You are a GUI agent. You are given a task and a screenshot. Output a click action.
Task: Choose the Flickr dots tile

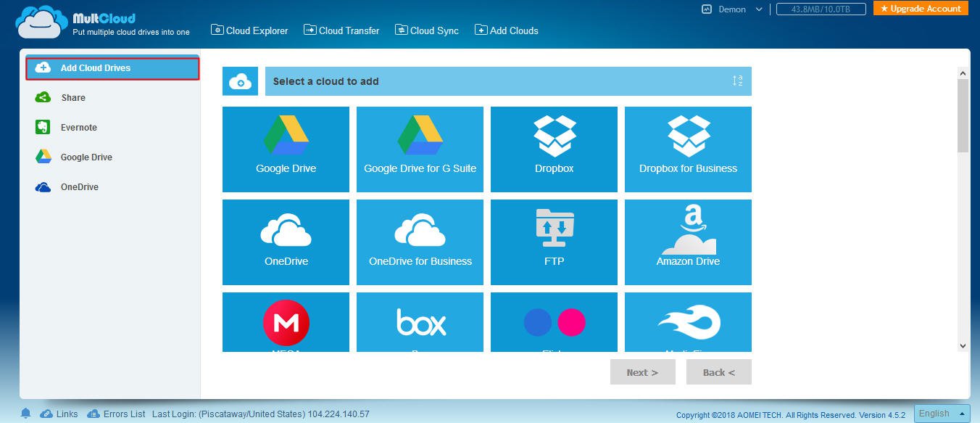554,322
